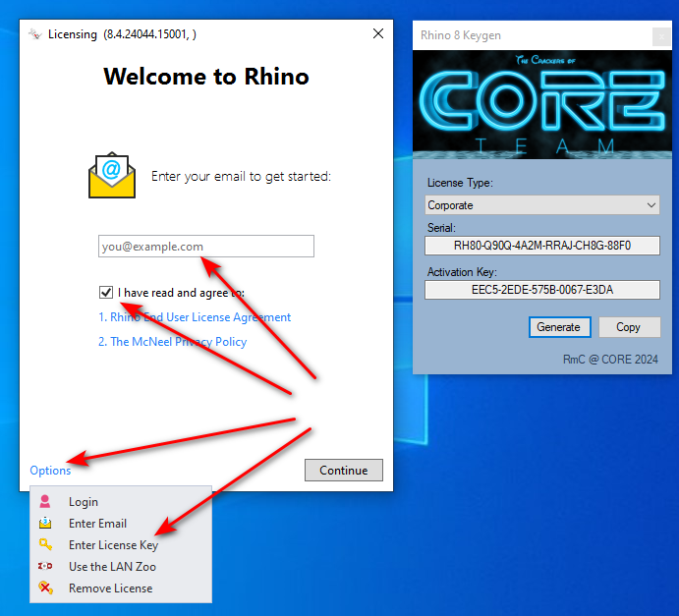Click the envelope email icon in Licensing window
Viewport: 679px width, 616px height.
click(112, 175)
